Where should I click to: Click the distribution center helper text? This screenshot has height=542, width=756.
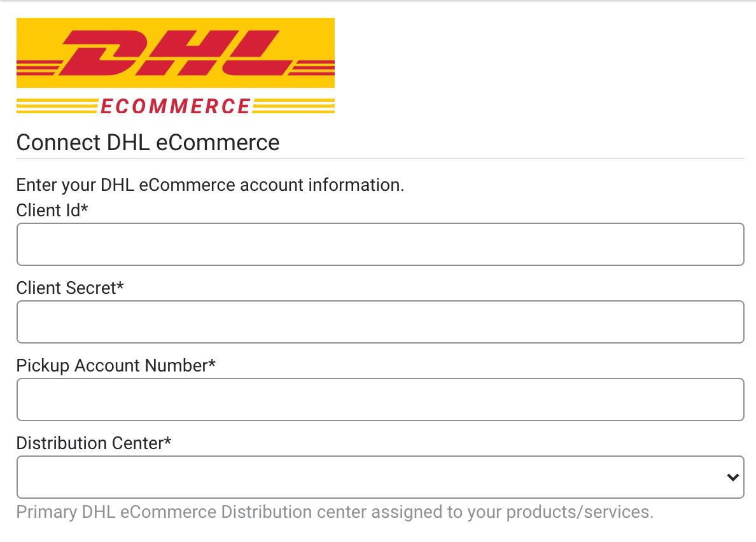point(335,511)
